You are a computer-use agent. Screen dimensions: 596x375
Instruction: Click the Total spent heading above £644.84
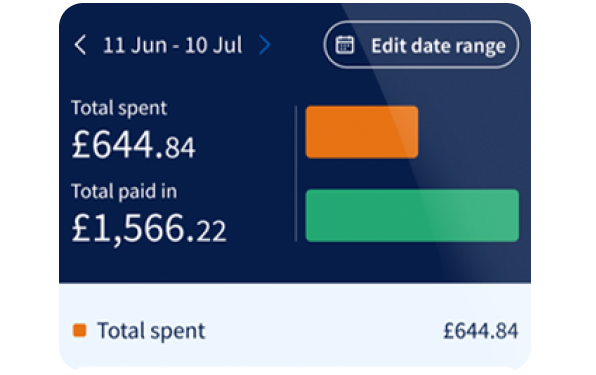(x=119, y=108)
